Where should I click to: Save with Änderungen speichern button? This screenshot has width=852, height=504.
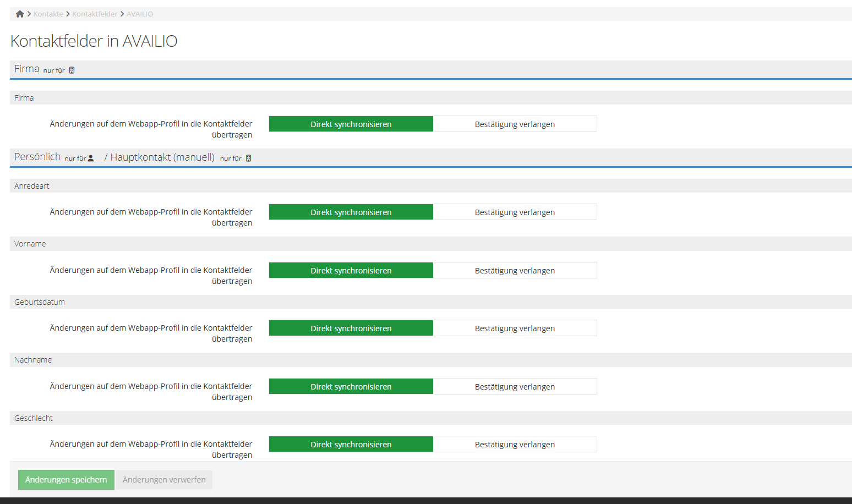[66, 480]
